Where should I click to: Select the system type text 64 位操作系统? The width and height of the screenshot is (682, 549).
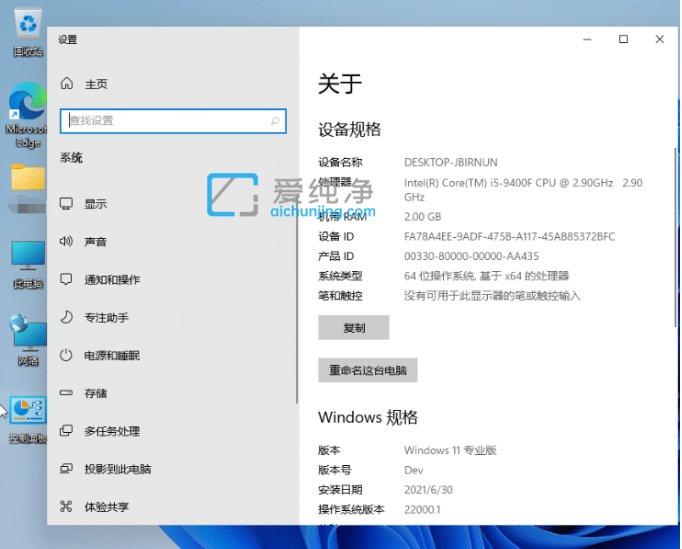(439, 276)
